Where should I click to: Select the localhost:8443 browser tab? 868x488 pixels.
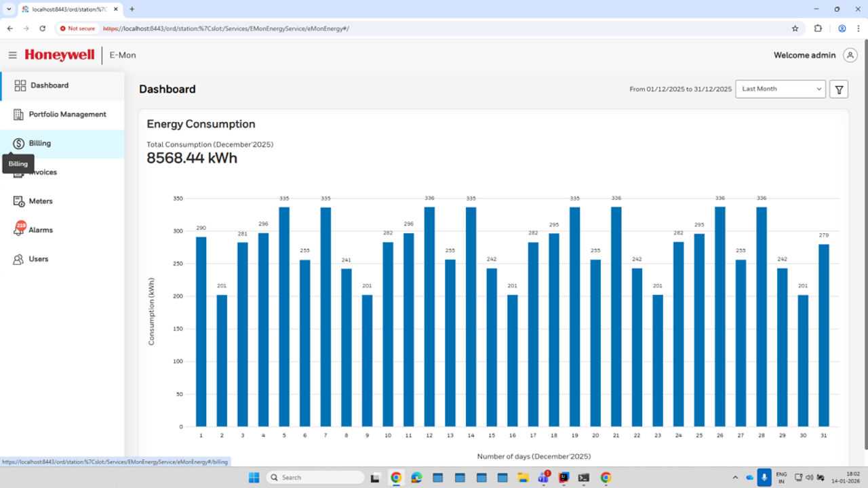[x=70, y=9]
